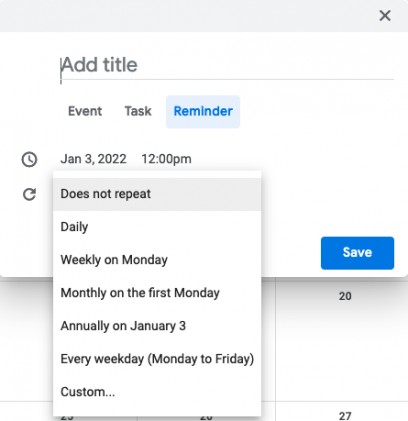
Task: Click the repeat arrow icon
Action: (29, 194)
